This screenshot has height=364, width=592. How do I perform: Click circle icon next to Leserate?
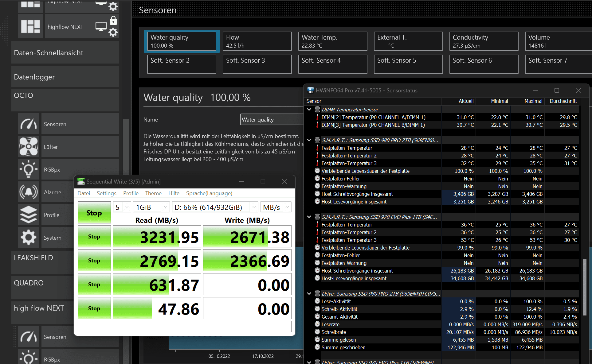(317, 324)
